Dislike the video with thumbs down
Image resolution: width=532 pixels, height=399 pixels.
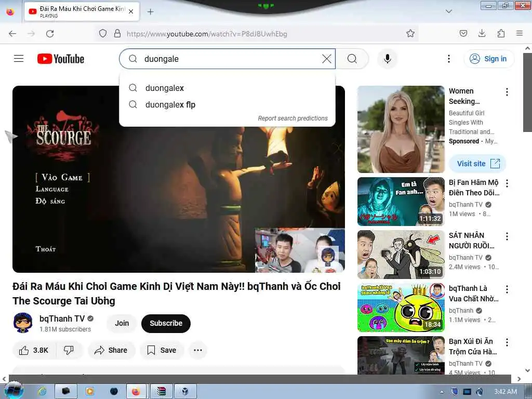[69, 350]
